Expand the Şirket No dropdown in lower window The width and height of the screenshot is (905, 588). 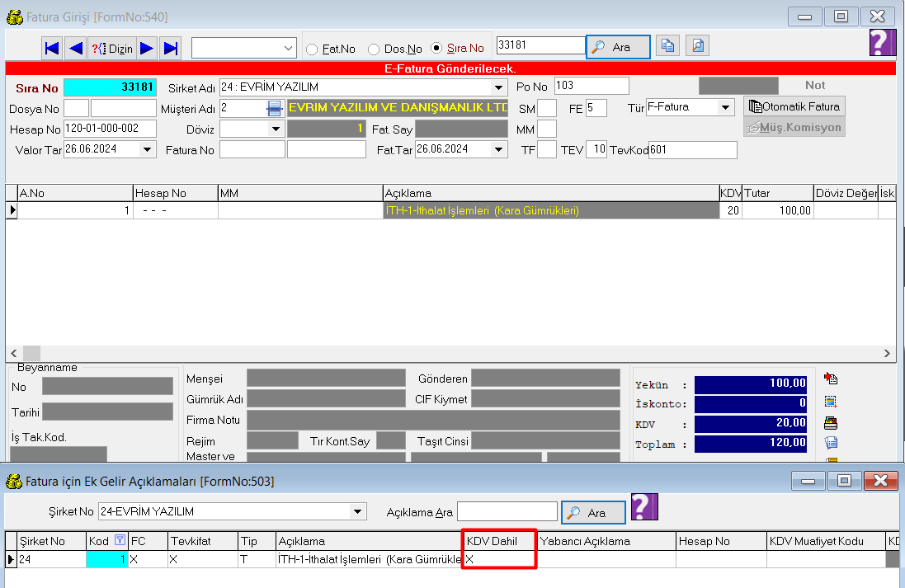[x=358, y=511]
